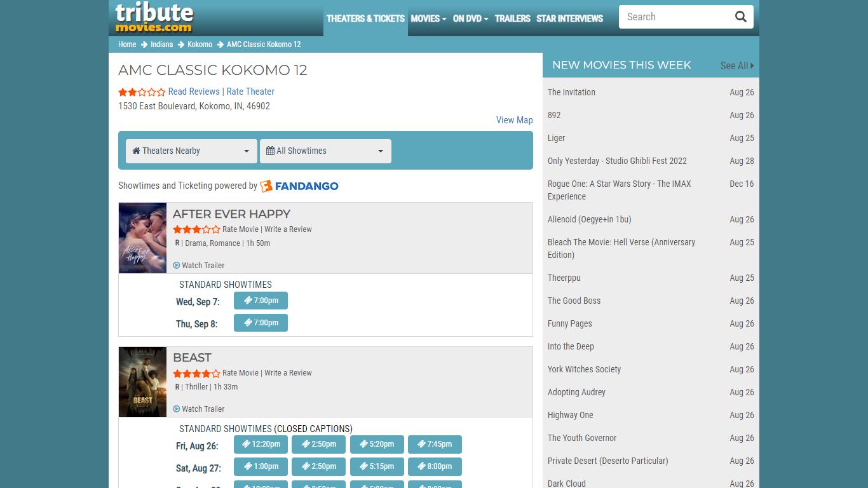Image resolution: width=868 pixels, height=488 pixels.
Task: Buy Beast Sat Aug 27 2:50pm ticket
Action: 318,466
